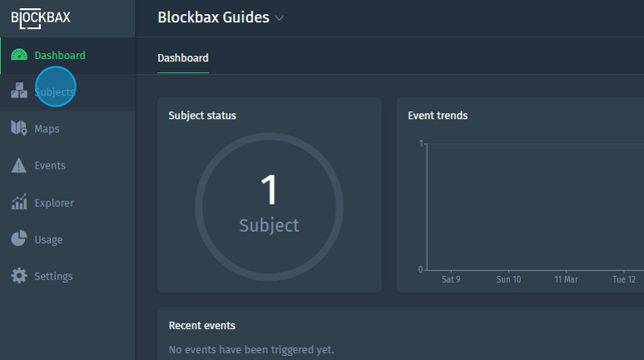The image size is (644, 360).
Task: Click the Settings gear icon
Action: 18,276
